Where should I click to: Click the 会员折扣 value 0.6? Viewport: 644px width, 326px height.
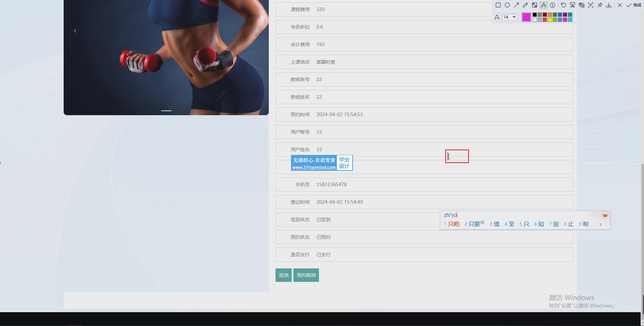[x=320, y=27]
